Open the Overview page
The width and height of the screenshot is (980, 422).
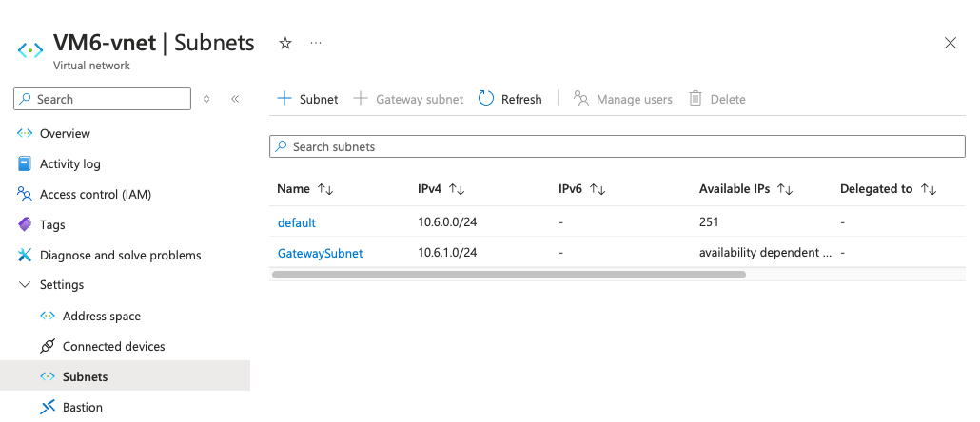tap(65, 134)
